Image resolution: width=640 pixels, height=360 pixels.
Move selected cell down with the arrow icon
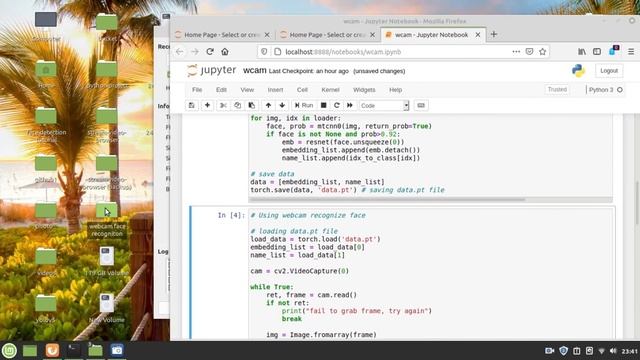282,105
